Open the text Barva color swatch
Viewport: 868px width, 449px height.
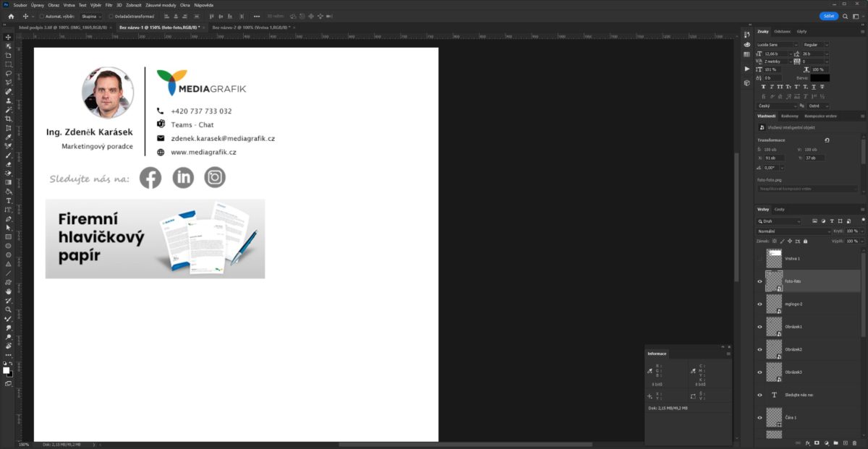click(820, 77)
